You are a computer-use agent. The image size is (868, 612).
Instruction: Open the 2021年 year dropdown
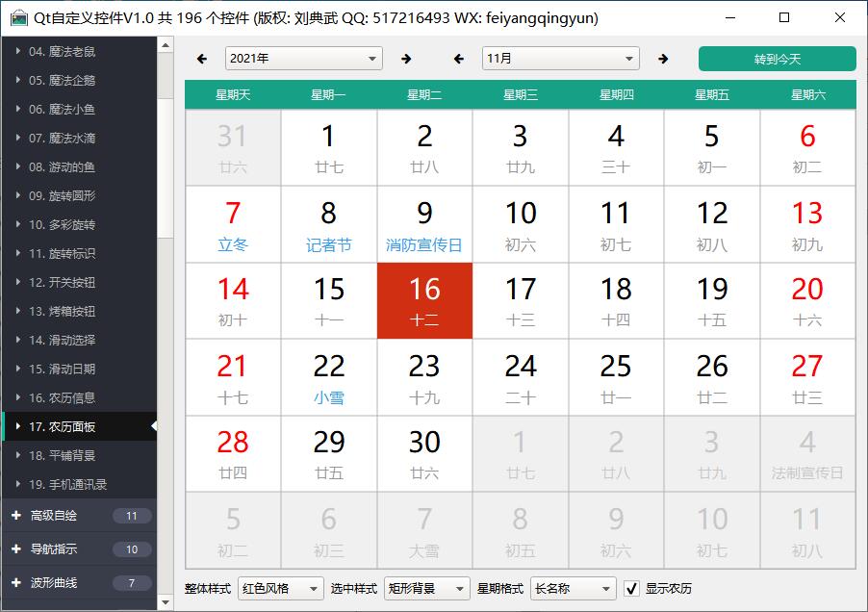303,59
